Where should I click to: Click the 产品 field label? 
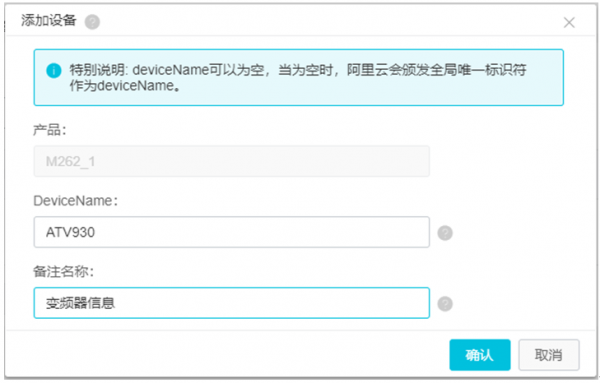pyautogui.click(x=50, y=130)
